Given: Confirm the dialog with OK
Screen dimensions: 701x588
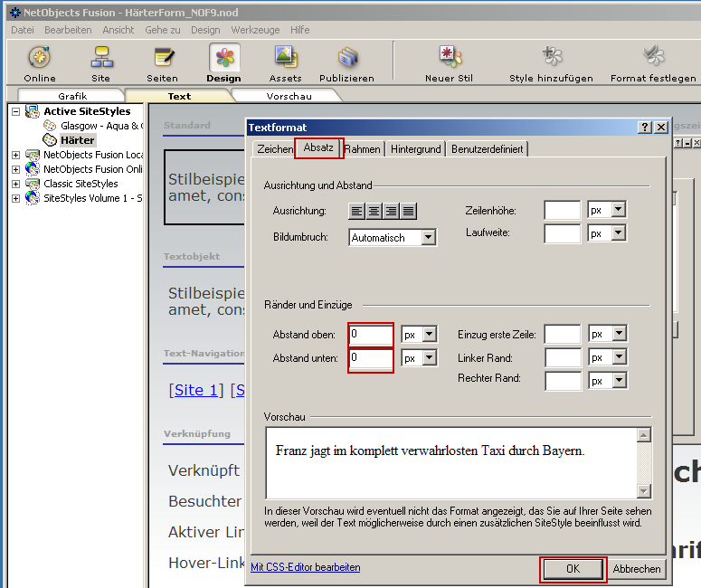Looking at the screenshot, I should pyautogui.click(x=573, y=569).
